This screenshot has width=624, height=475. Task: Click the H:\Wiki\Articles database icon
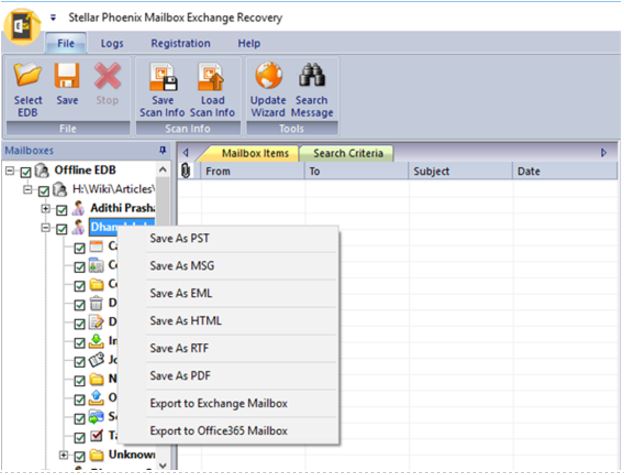tap(60, 189)
